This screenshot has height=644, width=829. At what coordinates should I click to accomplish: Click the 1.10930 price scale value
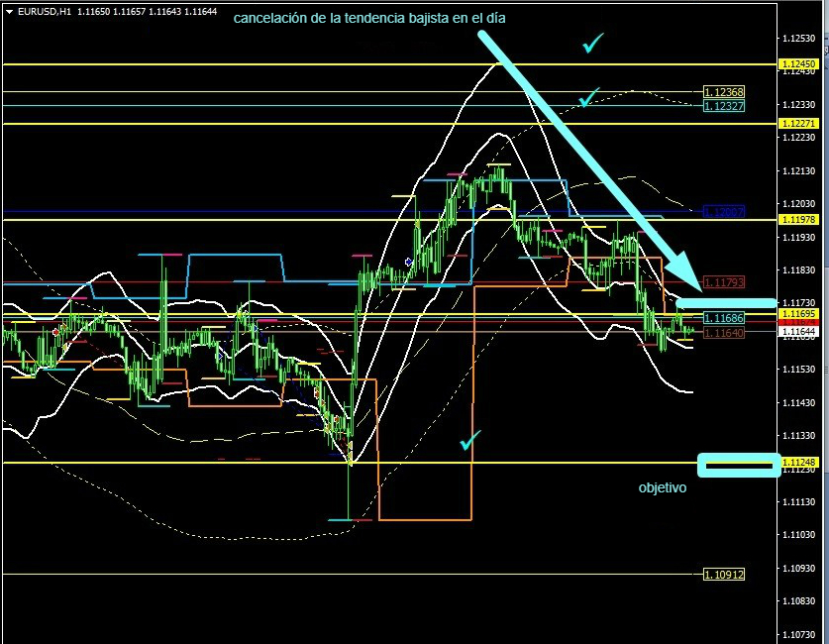click(x=798, y=568)
